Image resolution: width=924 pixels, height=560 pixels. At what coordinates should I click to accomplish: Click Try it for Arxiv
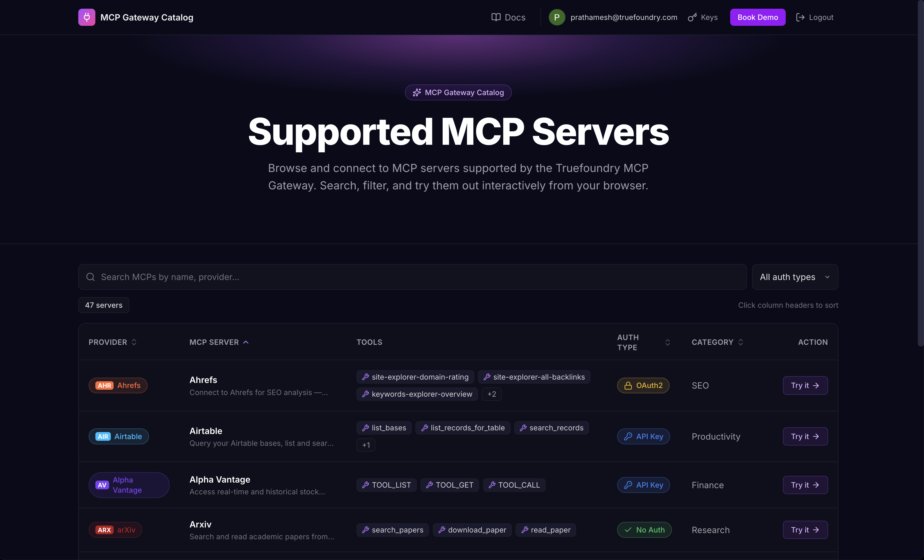tap(805, 530)
